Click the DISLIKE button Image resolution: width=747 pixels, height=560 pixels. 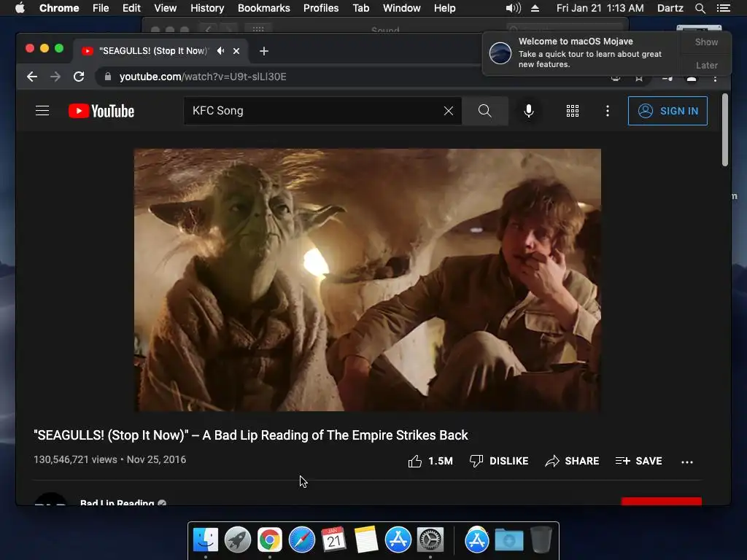click(499, 461)
